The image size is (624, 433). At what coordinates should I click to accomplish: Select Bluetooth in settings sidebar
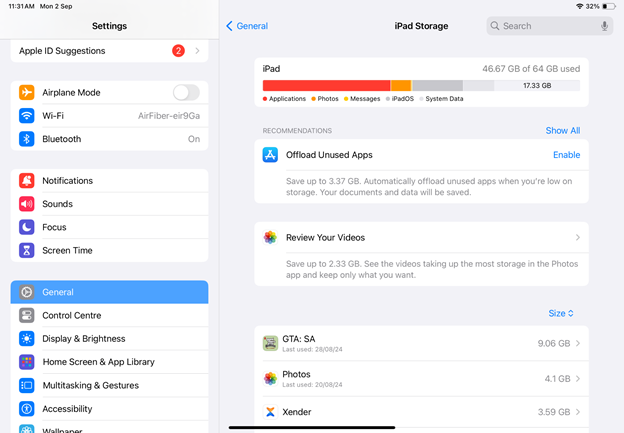[x=109, y=139]
